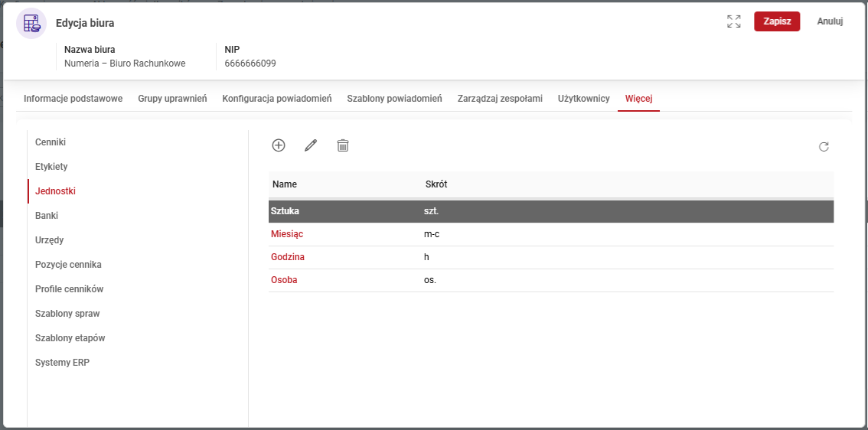The image size is (868, 430).
Task: Select Systemy ERP in side menu
Action: pos(62,363)
